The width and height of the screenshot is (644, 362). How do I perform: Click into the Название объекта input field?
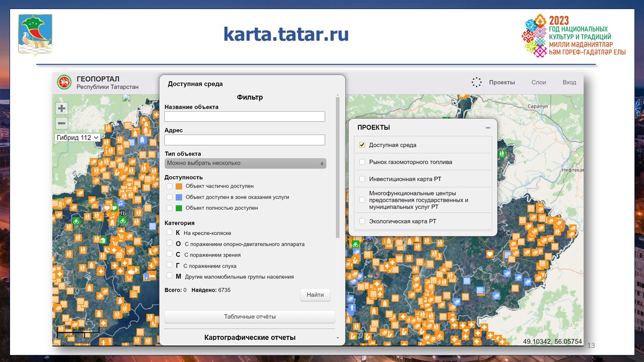click(245, 117)
